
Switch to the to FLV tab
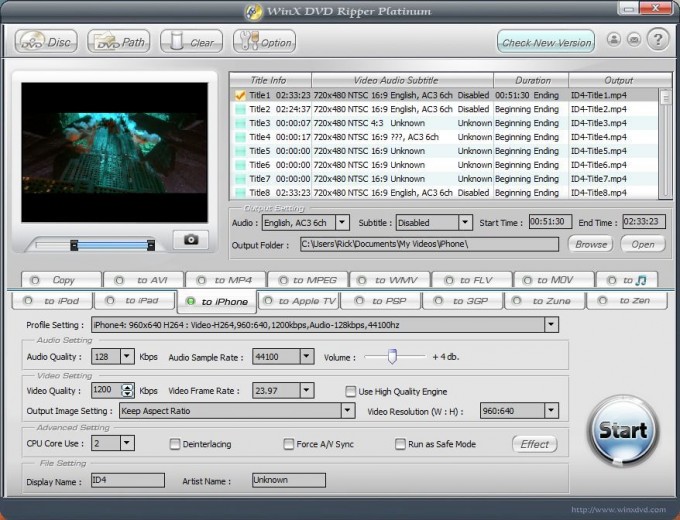tap(472, 280)
